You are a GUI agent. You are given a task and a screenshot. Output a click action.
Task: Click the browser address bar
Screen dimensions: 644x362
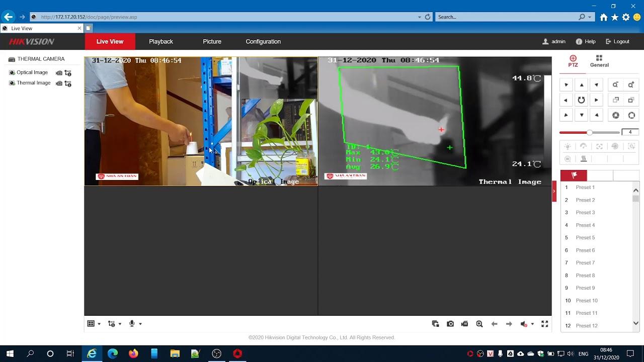[224, 17]
